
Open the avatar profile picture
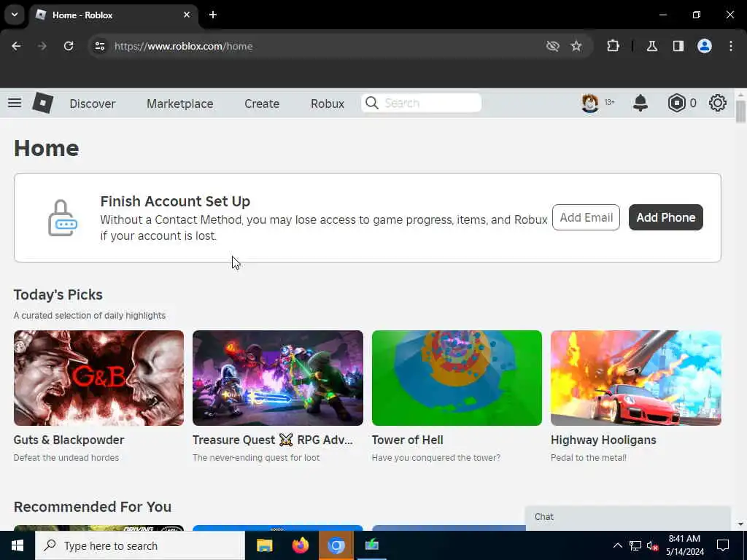(x=589, y=103)
